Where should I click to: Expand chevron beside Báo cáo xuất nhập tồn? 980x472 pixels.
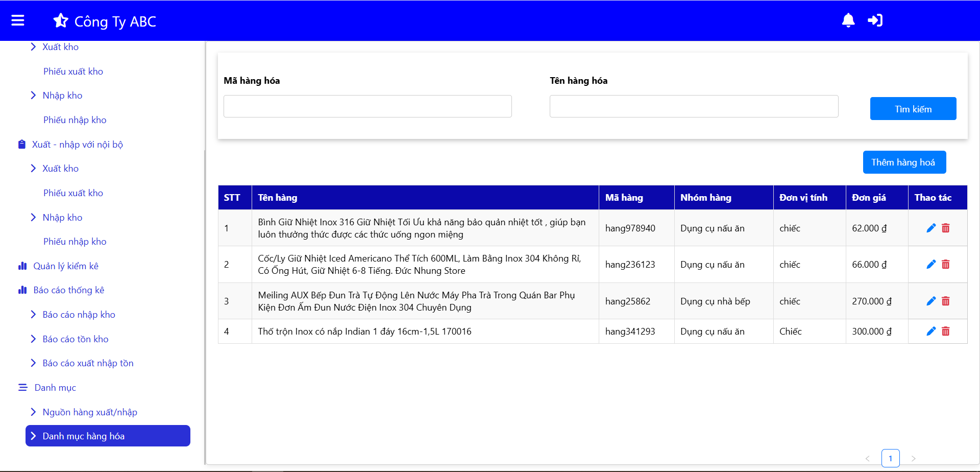click(x=33, y=363)
